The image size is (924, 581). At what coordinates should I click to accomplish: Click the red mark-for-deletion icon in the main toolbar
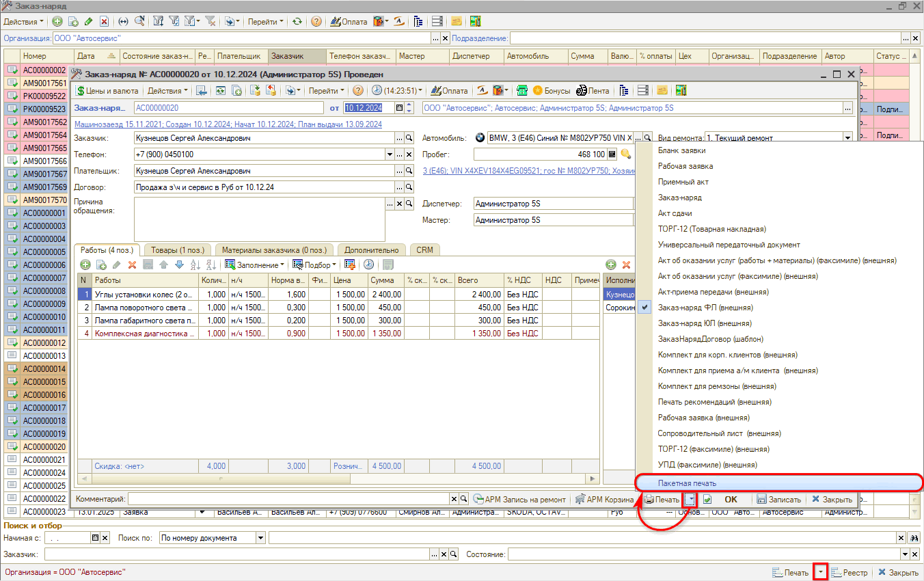tap(104, 22)
